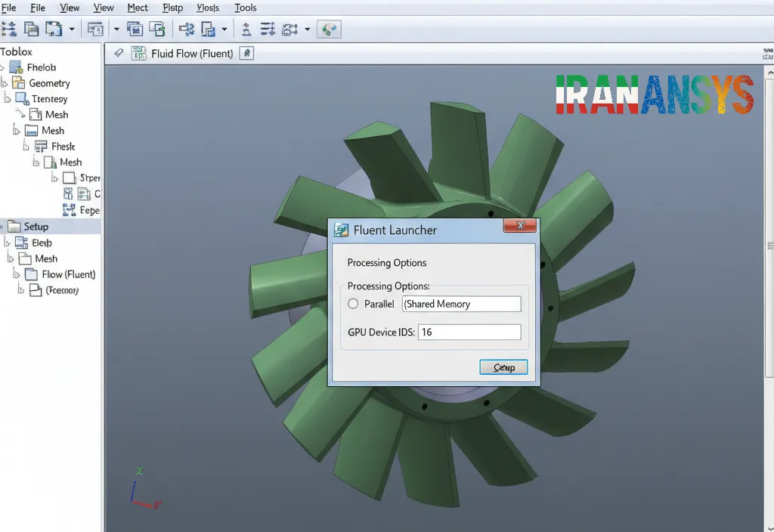Click the (Fcetnor) node icon
774x532 pixels.
coord(36,289)
